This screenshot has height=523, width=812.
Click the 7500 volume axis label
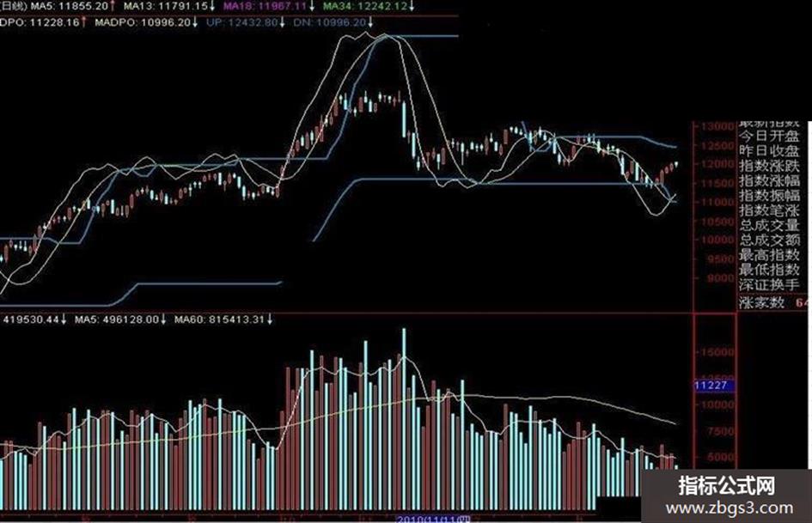(721, 431)
